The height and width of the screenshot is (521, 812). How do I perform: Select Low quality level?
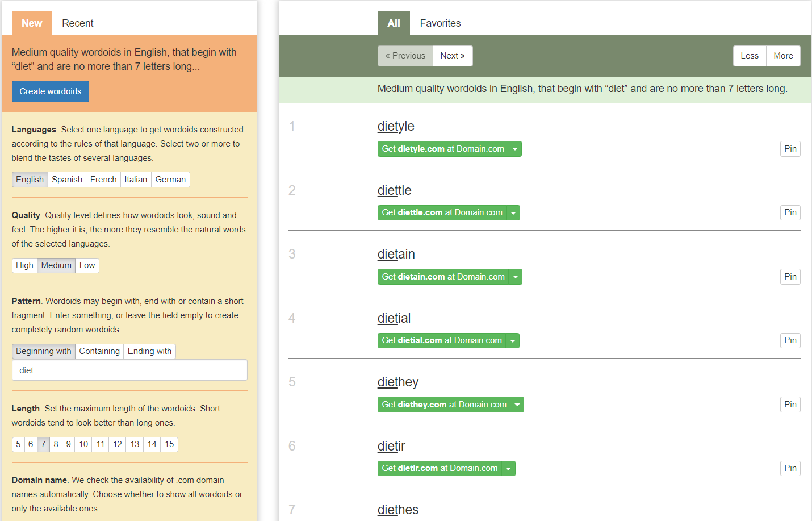87,265
